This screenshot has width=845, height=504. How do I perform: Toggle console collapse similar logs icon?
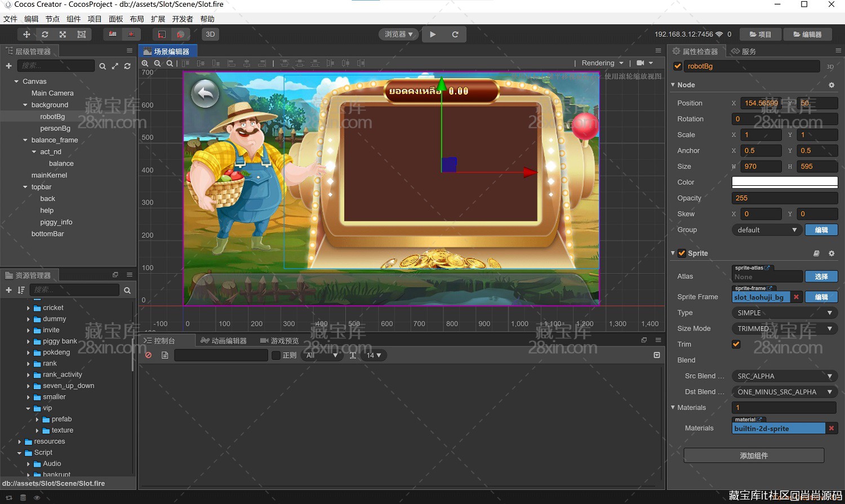tap(657, 355)
